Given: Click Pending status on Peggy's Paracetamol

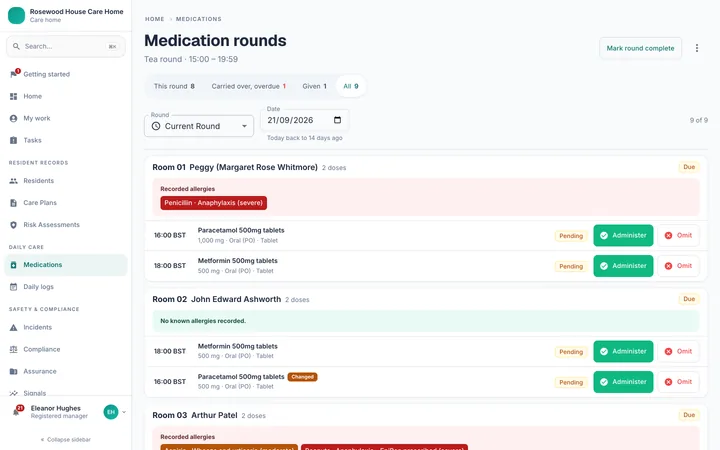Looking at the screenshot, I should click(x=571, y=236).
